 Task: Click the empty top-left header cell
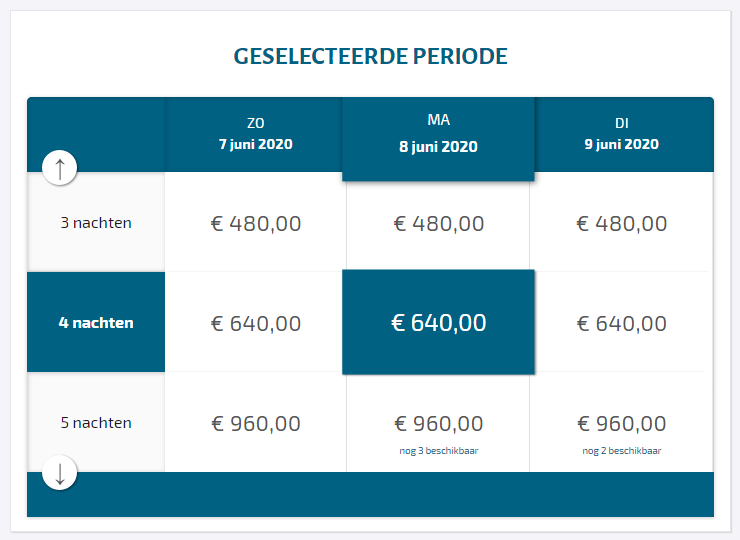(x=96, y=135)
